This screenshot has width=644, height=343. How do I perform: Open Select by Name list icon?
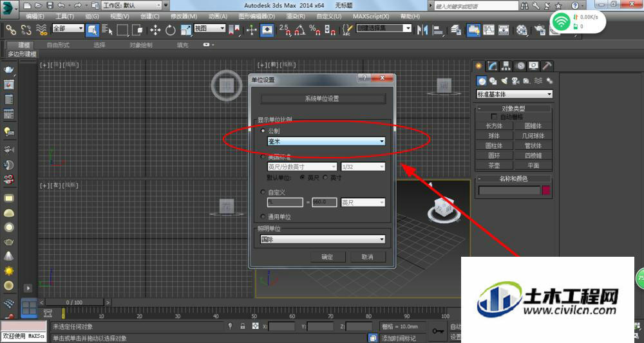[107, 30]
